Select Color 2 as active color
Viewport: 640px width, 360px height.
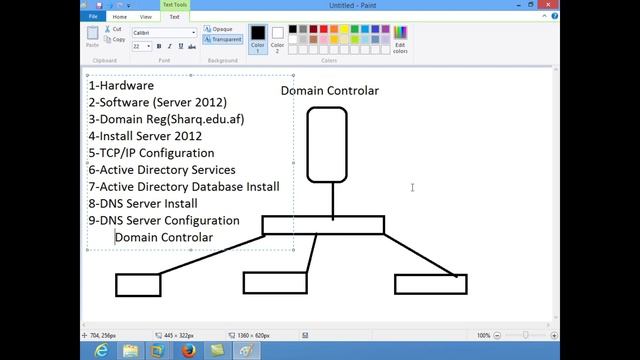pos(278,39)
